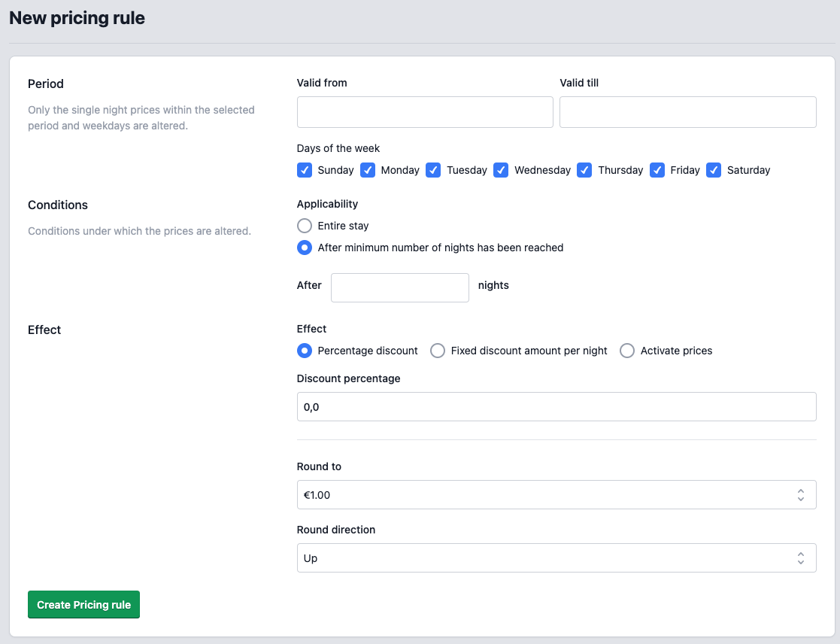Click the Days of the week label

click(338, 148)
